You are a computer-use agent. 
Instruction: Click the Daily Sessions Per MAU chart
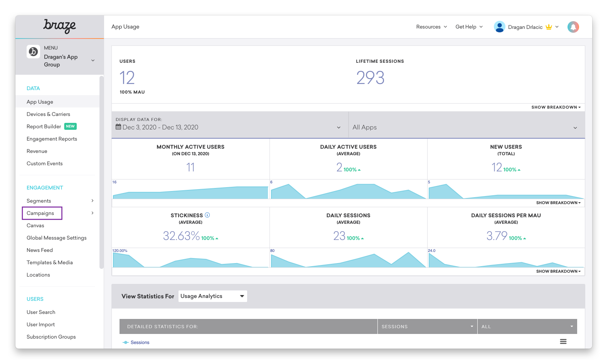(x=506, y=258)
